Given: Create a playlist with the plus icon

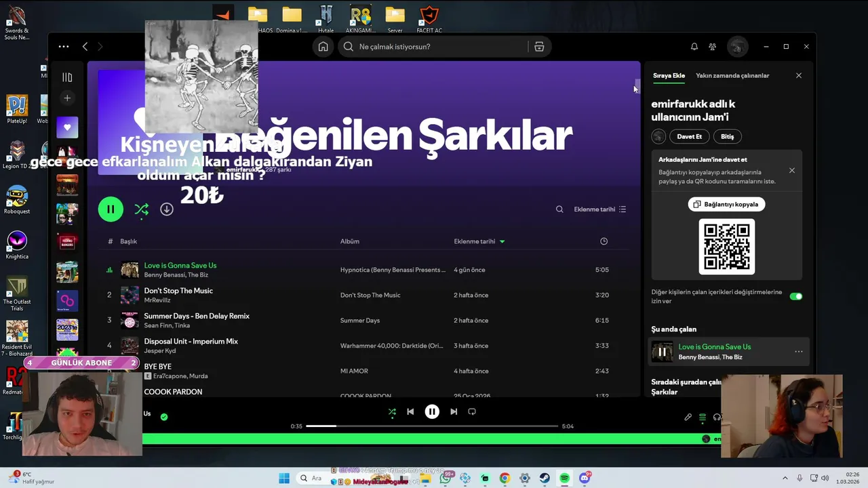Looking at the screenshot, I should (x=67, y=98).
